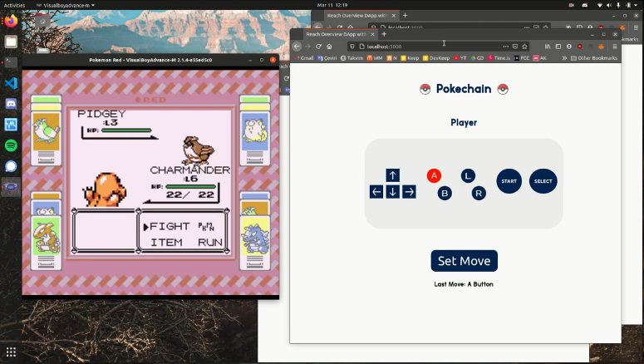Open the page actions three-dot menu

[x=505, y=47]
